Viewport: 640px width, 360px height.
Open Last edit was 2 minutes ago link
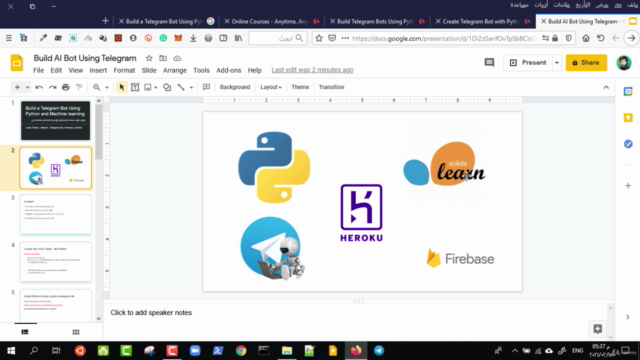(x=312, y=70)
